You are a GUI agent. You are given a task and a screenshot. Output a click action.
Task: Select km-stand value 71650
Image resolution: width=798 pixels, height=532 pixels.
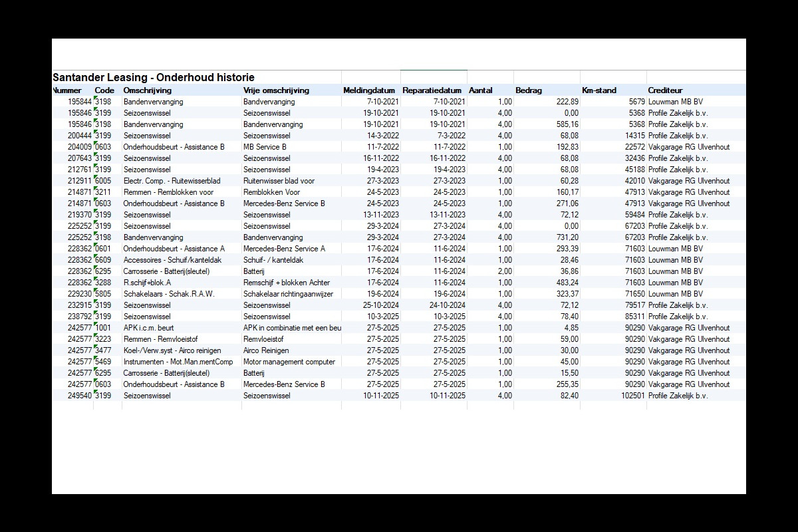[634, 294]
